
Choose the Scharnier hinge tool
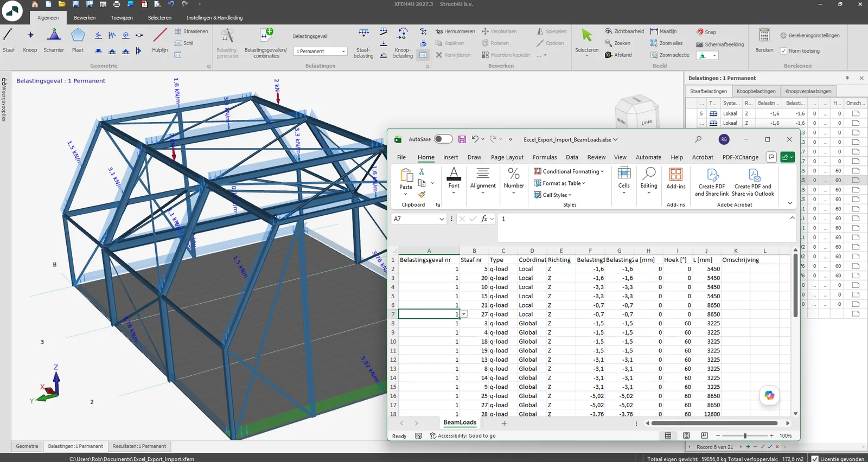pos(54,40)
